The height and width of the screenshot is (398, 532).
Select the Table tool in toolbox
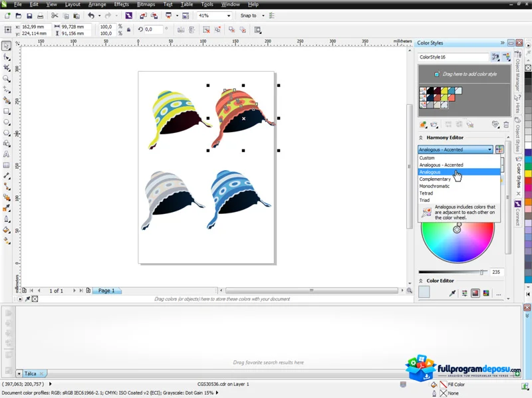(6, 165)
